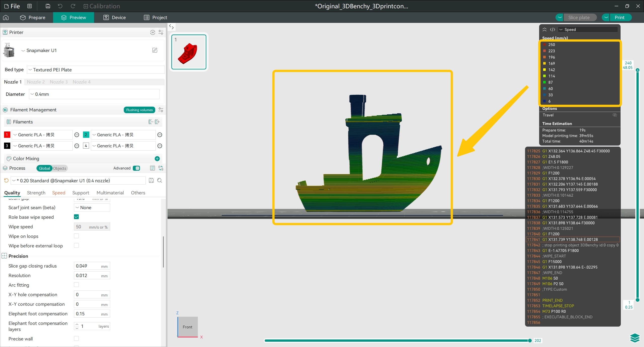Open the hamburger menu next to File
The image size is (644, 347).
(x=29, y=6)
